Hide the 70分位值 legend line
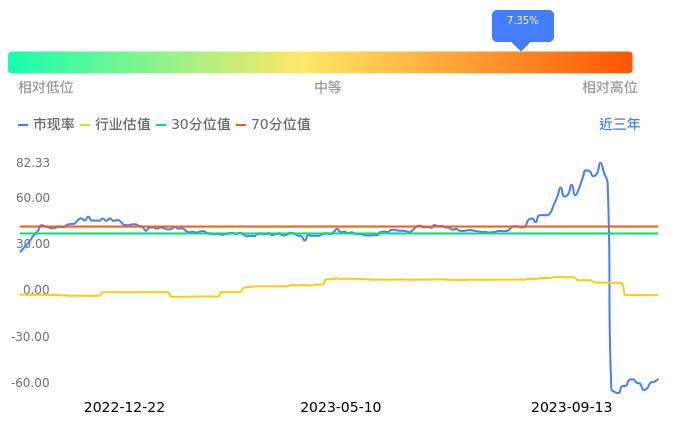Image resolution: width=686 pixels, height=442 pixels. [273, 125]
